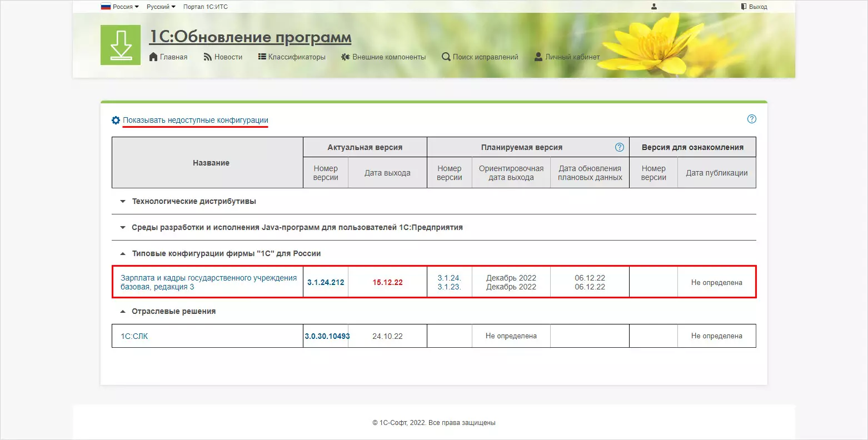Click the home icon beside Главная
Viewport: 868px width, 440px height.
[x=153, y=57]
